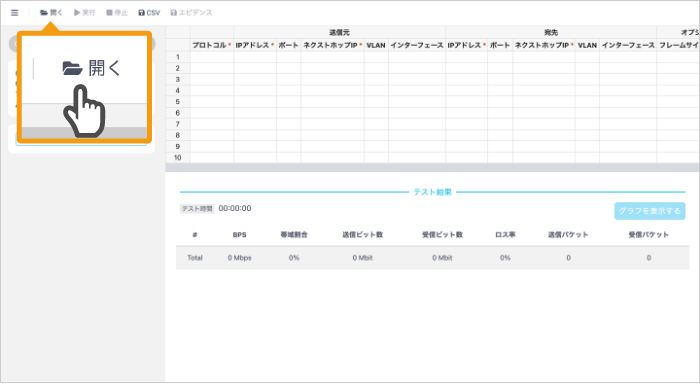The width and height of the screenshot is (700, 384).
Task: Click the VLAN header under 宛先
Action: click(587, 45)
